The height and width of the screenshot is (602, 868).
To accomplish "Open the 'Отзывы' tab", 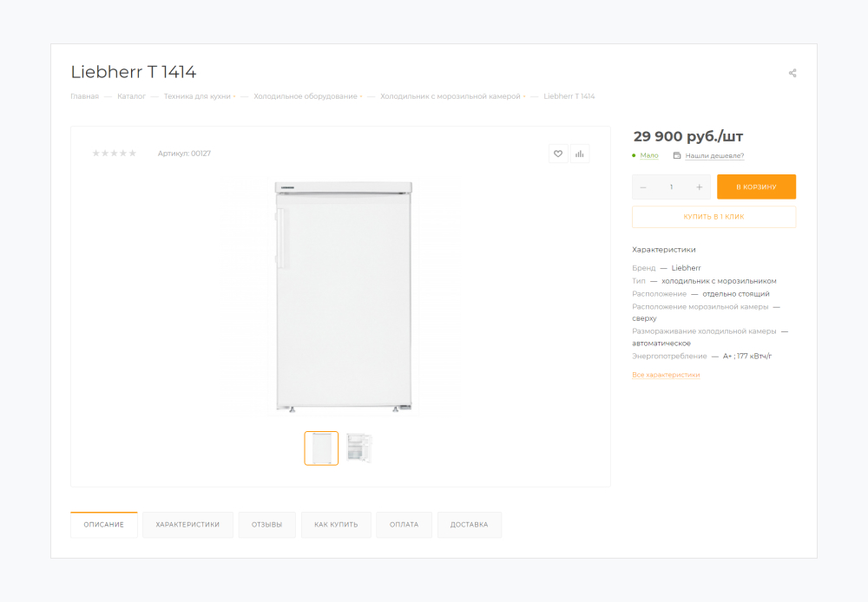I will 266,525.
